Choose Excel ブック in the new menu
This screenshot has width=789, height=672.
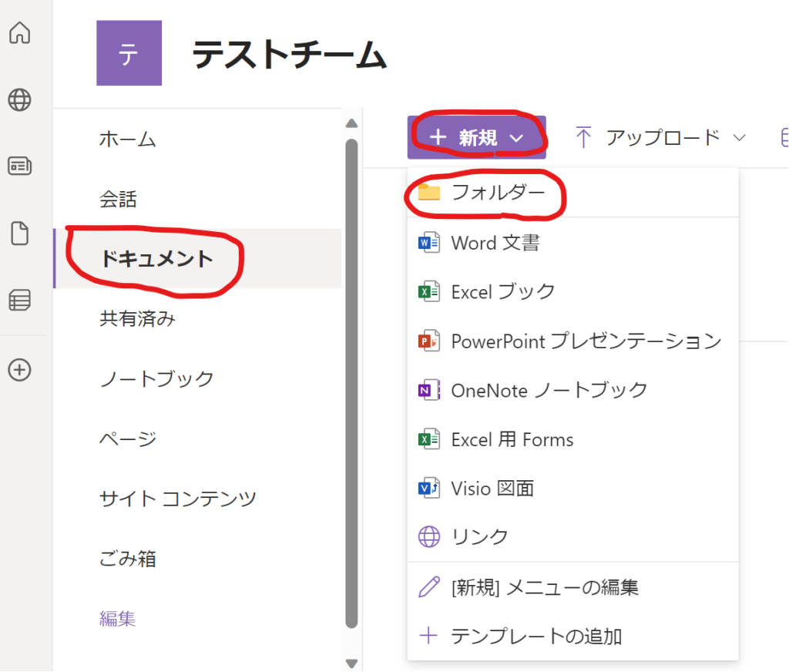(502, 292)
